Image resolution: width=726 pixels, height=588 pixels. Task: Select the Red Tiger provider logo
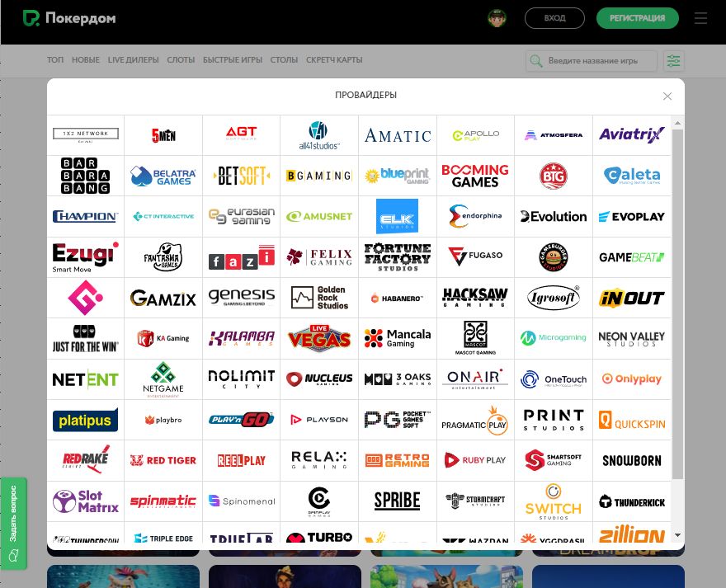click(163, 460)
